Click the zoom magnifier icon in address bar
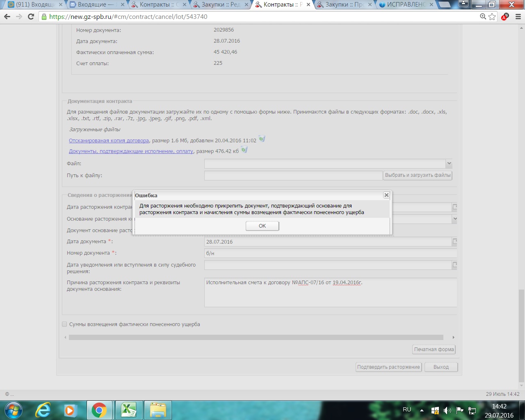The width and height of the screenshot is (525, 420). coord(483,17)
